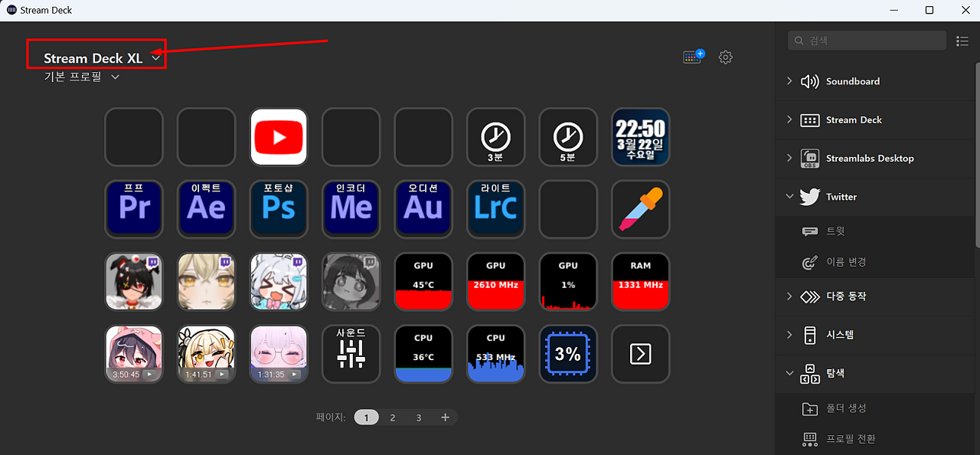The height and width of the screenshot is (455, 980).
Task: Select the first empty key slot
Action: point(134,137)
